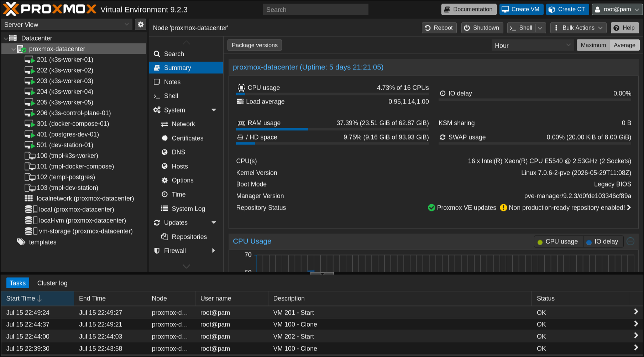Screen dimensions: 644x357
Task: Switch to the Tasks tab
Action: click(x=18, y=283)
